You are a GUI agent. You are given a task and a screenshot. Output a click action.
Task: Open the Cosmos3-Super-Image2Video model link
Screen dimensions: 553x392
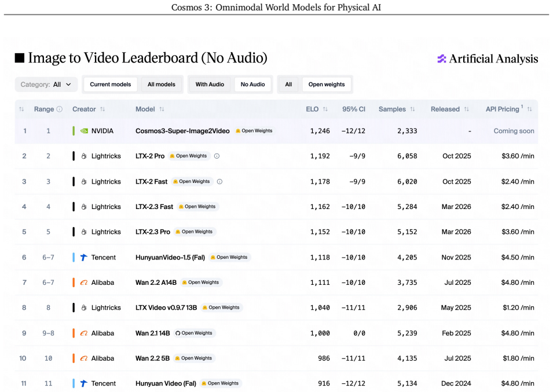coord(182,131)
